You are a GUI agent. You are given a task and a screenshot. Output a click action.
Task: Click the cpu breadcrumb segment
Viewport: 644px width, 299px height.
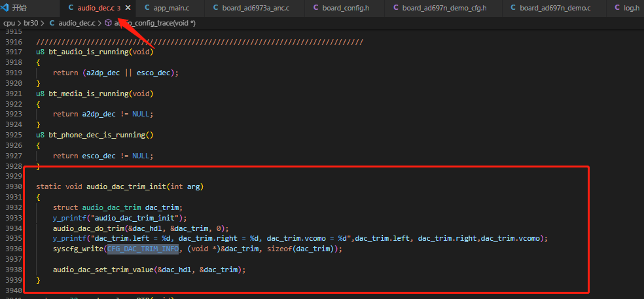pos(9,24)
